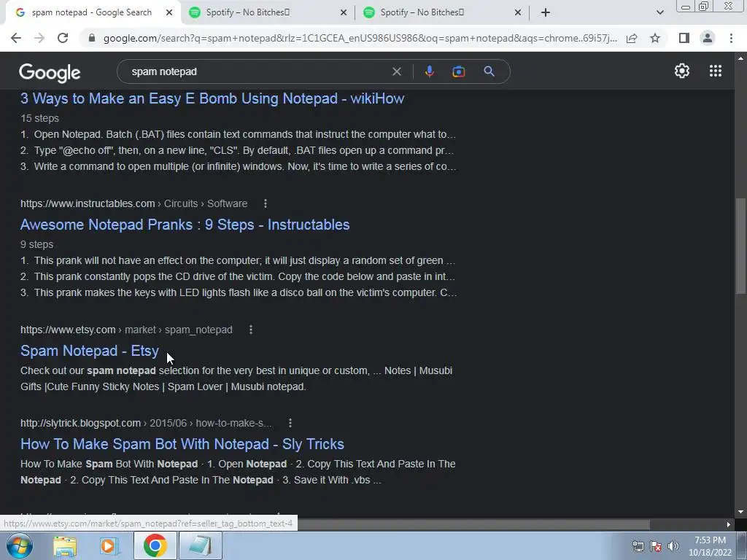This screenshot has width=747, height=560.
Task: Open the Chrome three-dot menu
Action: click(731, 38)
